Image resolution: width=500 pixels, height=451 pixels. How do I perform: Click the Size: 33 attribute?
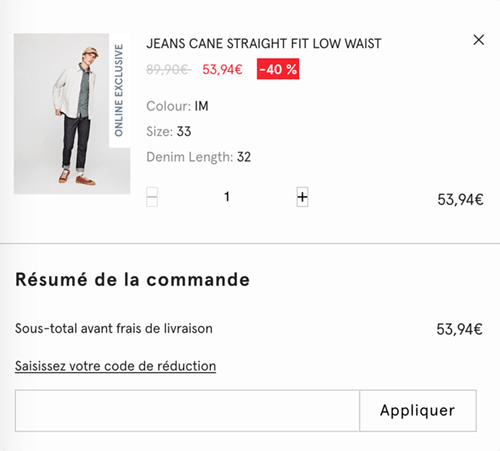(169, 132)
